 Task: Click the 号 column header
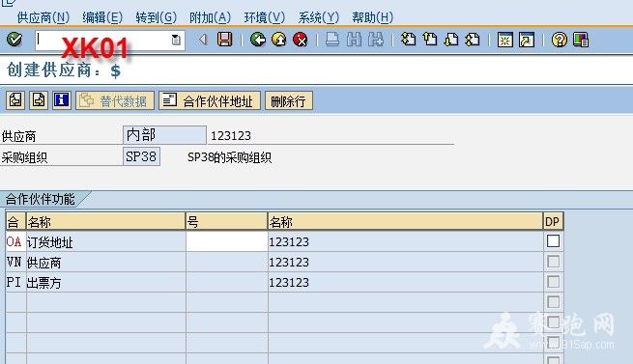point(226,221)
